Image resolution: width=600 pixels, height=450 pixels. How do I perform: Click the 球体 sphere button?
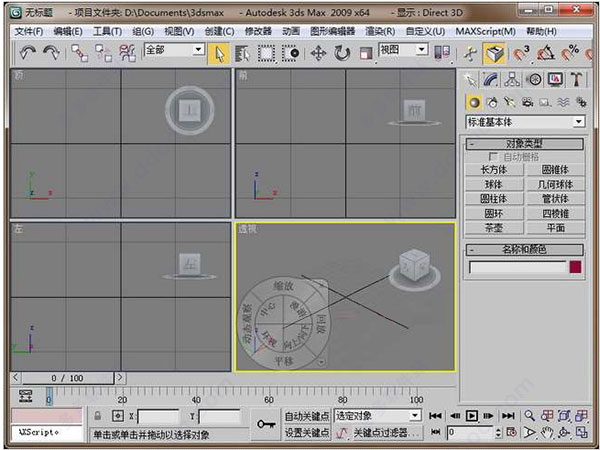click(494, 184)
